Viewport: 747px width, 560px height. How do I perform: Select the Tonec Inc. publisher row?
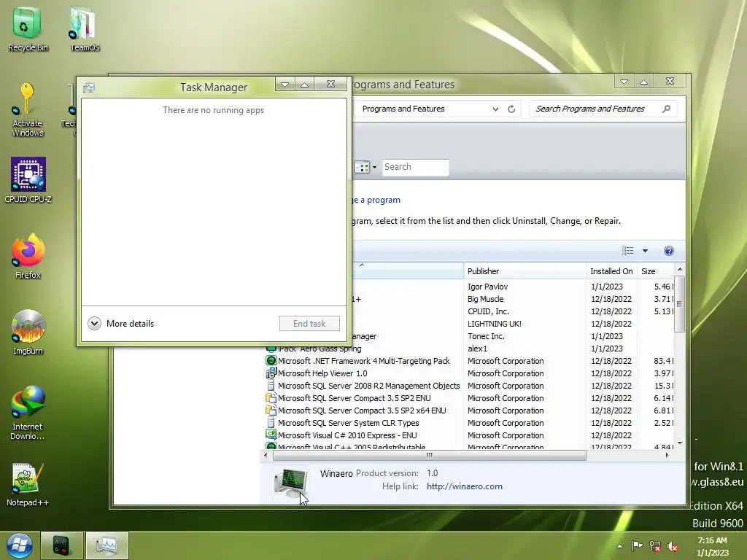486,336
